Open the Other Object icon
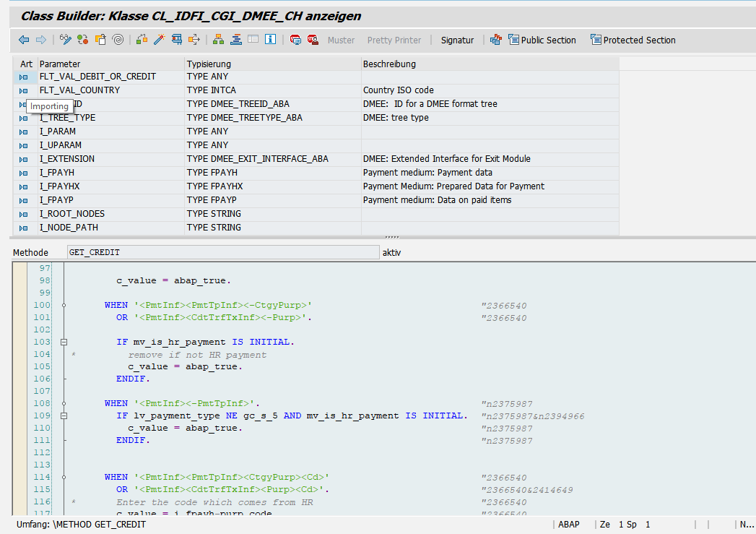 100,40
